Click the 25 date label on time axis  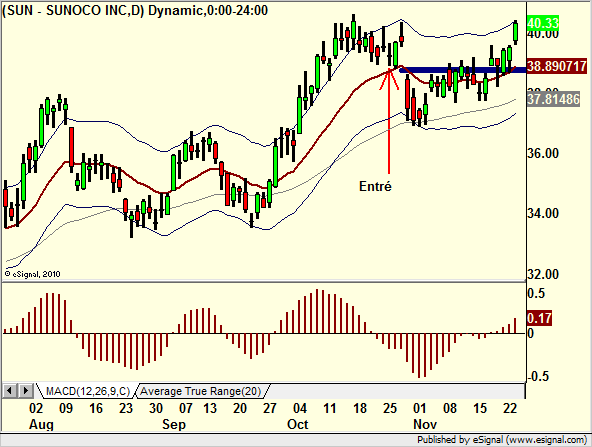pyautogui.click(x=390, y=408)
